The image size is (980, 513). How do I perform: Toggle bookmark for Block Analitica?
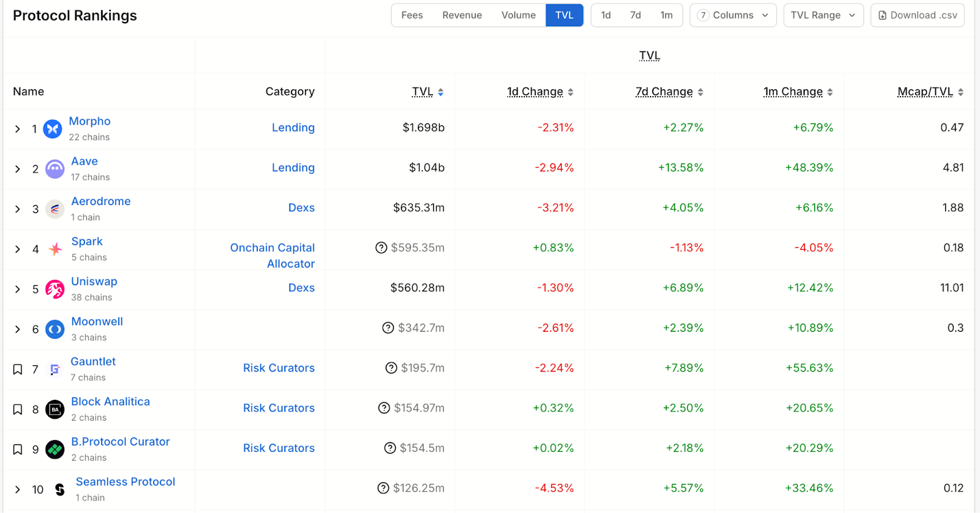click(x=18, y=410)
